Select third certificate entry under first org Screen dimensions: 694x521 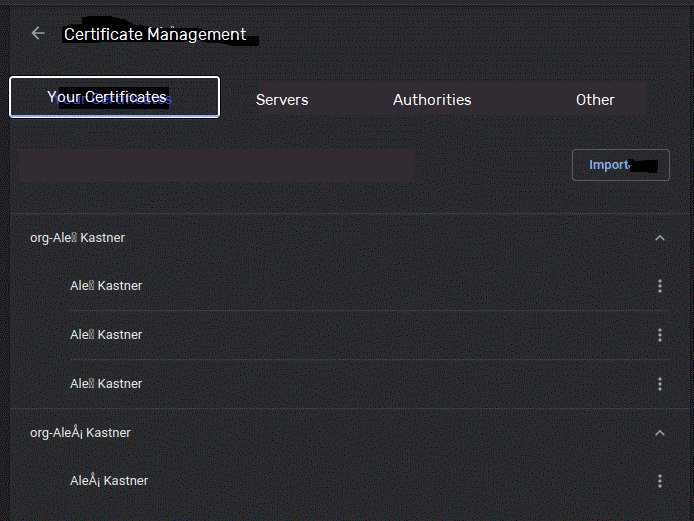(106, 384)
